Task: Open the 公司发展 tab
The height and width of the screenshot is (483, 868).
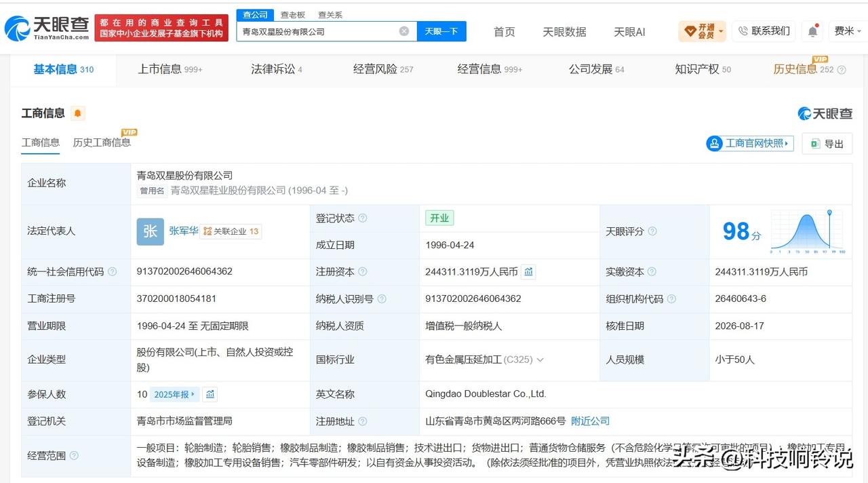Action: [x=596, y=69]
